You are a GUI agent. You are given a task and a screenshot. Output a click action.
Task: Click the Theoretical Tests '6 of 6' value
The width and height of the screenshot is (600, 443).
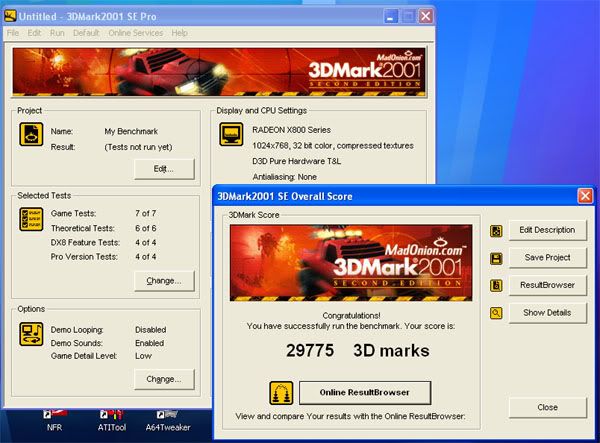pos(145,228)
